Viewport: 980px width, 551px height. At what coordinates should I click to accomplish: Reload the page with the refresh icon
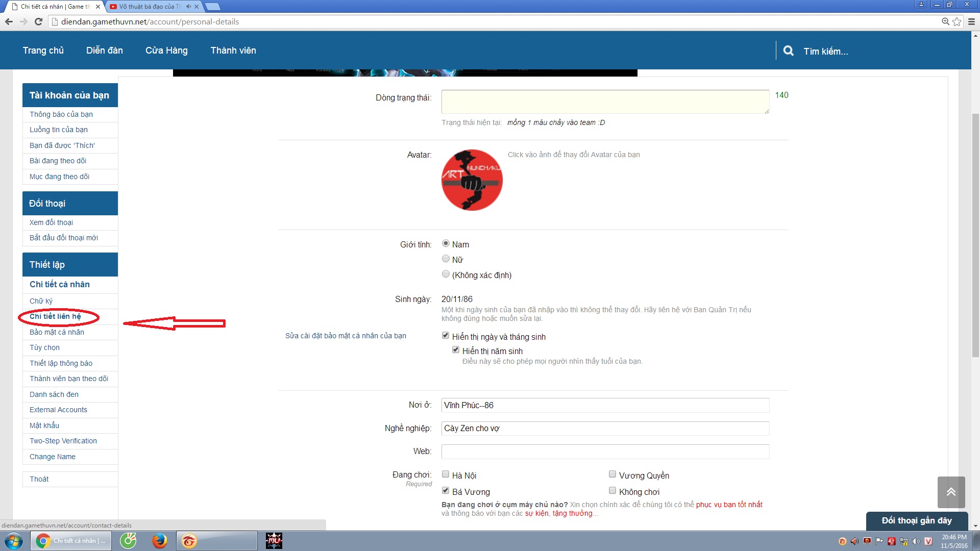(x=38, y=21)
